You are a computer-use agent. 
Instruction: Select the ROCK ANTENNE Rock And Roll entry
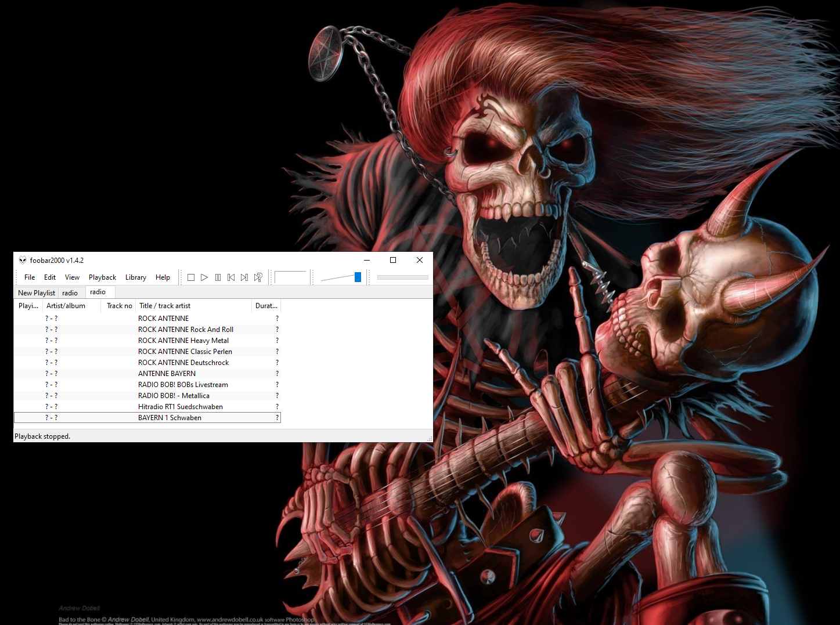(x=147, y=330)
